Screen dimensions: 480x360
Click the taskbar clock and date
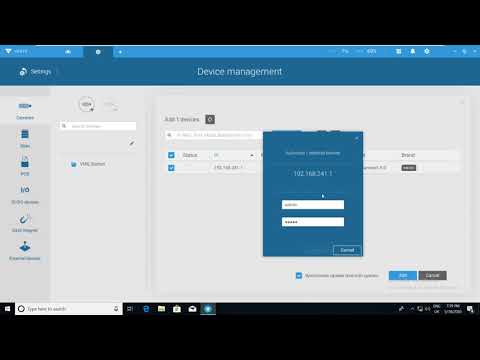pos(453,309)
